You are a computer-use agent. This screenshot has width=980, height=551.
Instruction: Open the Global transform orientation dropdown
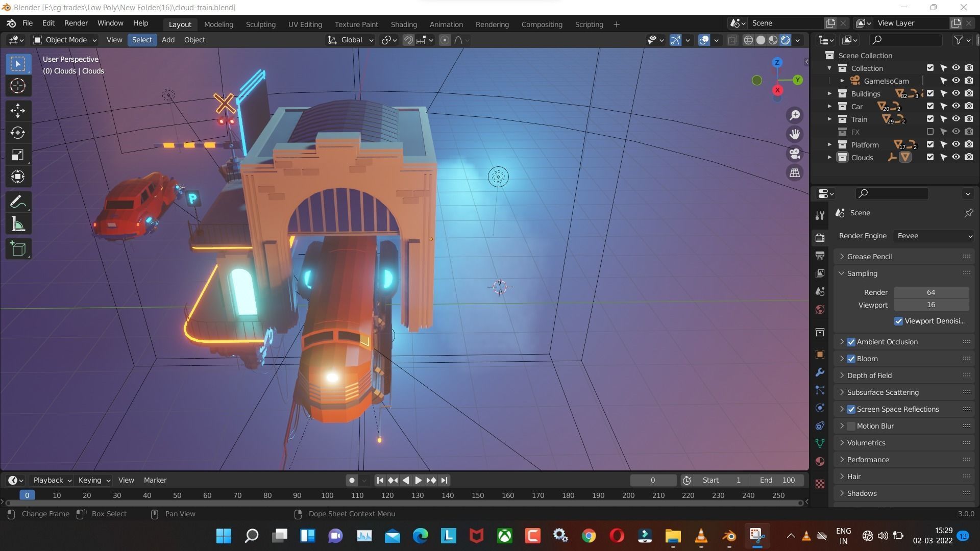(x=351, y=40)
